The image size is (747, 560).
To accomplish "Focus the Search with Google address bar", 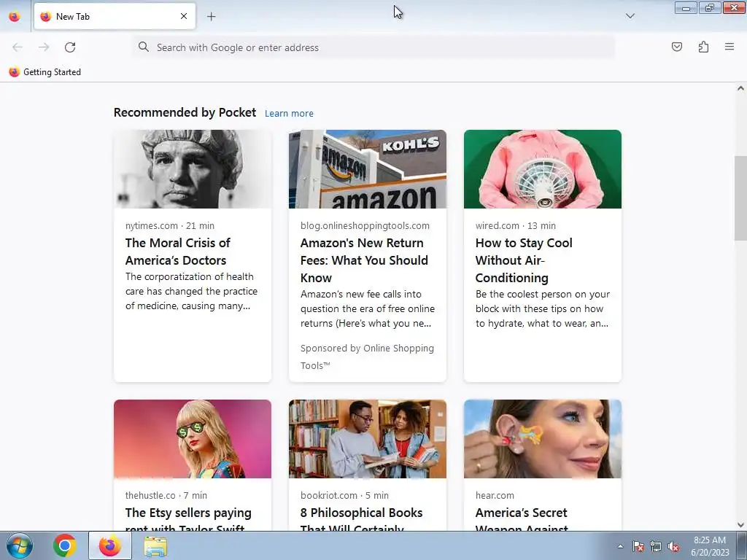I will [x=373, y=47].
